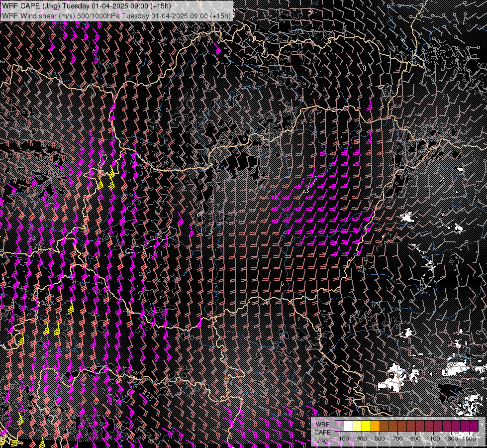Viewport: 487px width, 448px height.
Task: Click the legend label WRF CAPE J/kg
Action: [x=322, y=433]
